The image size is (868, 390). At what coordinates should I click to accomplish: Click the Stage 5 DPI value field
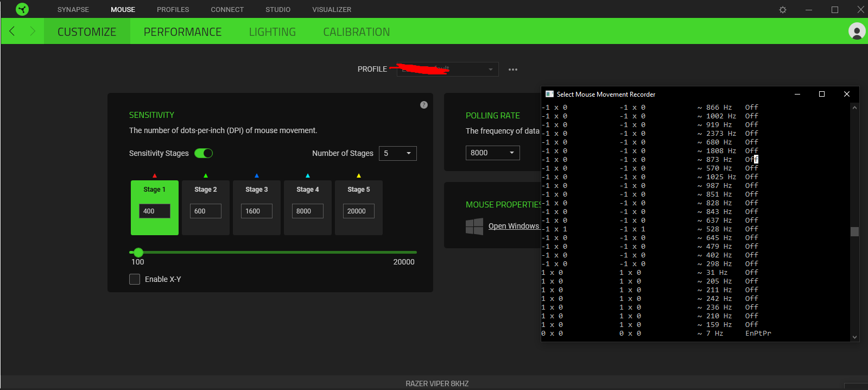(358, 211)
